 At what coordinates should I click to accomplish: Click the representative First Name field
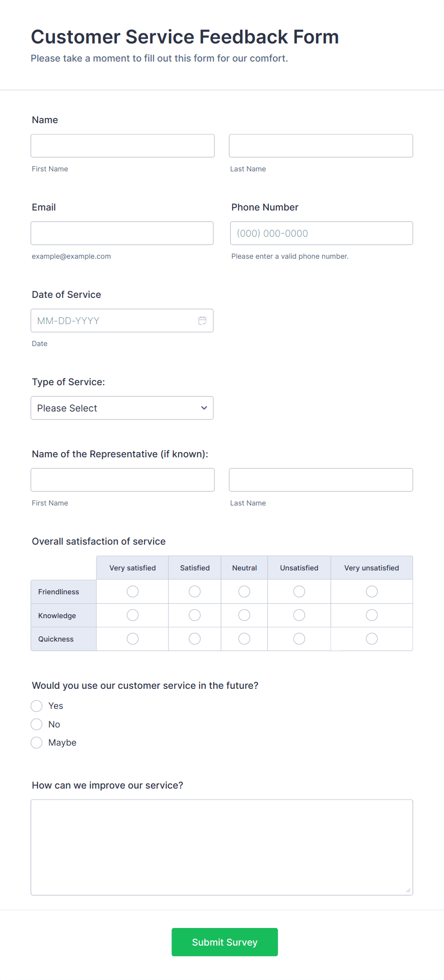tap(122, 479)
